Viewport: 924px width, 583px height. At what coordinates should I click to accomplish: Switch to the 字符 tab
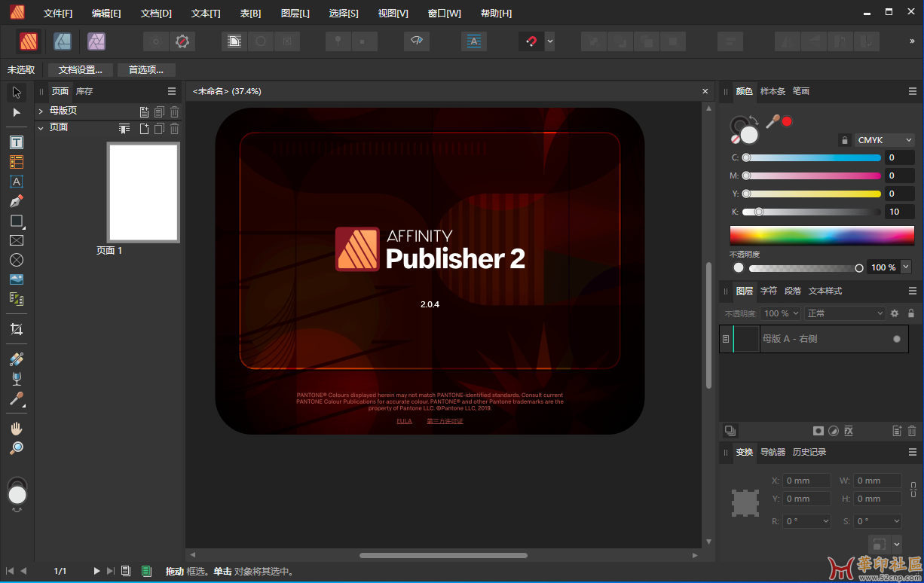coord(769,291)
